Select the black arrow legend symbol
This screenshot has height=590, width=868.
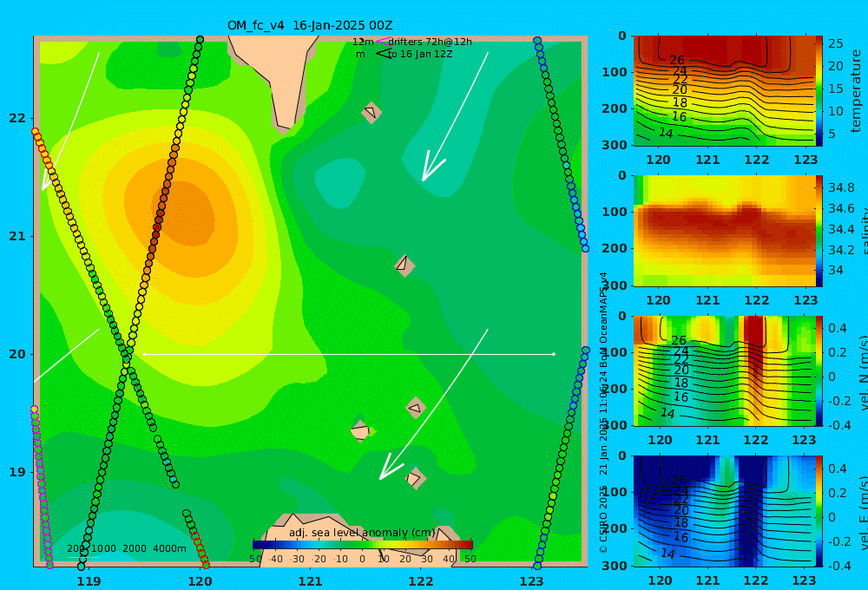383,54
